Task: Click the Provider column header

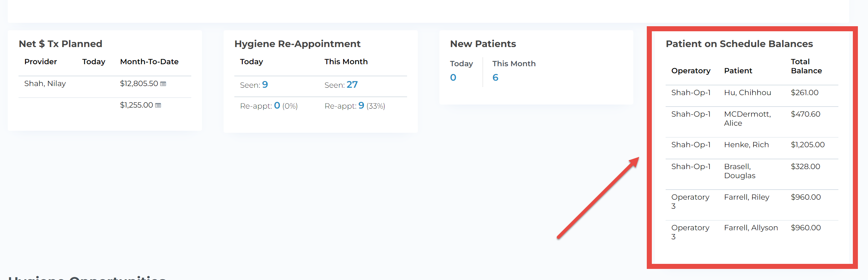Action: point(41,62)
